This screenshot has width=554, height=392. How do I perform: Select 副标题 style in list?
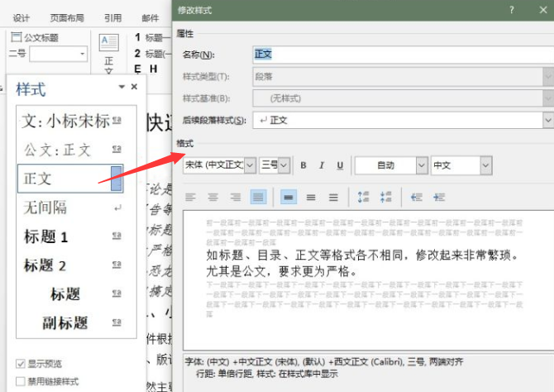click(x=70, y=323)
